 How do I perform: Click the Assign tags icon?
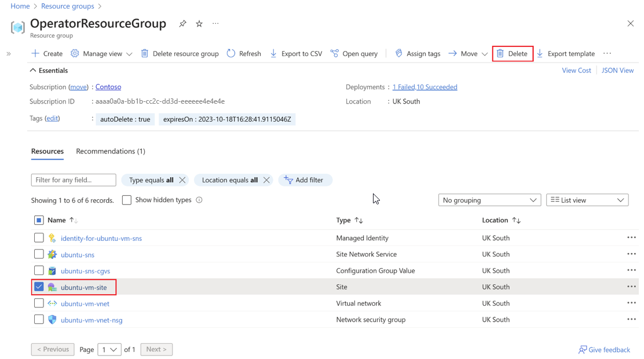398,53
